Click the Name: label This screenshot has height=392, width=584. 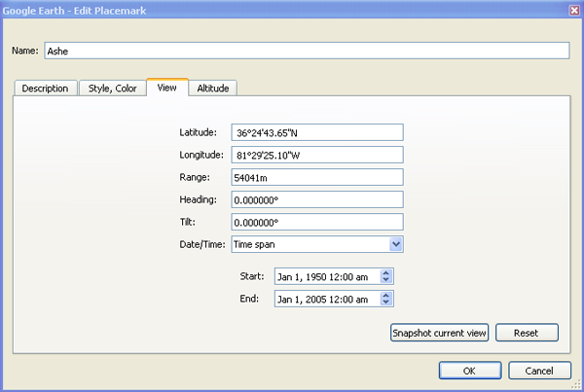25,51
